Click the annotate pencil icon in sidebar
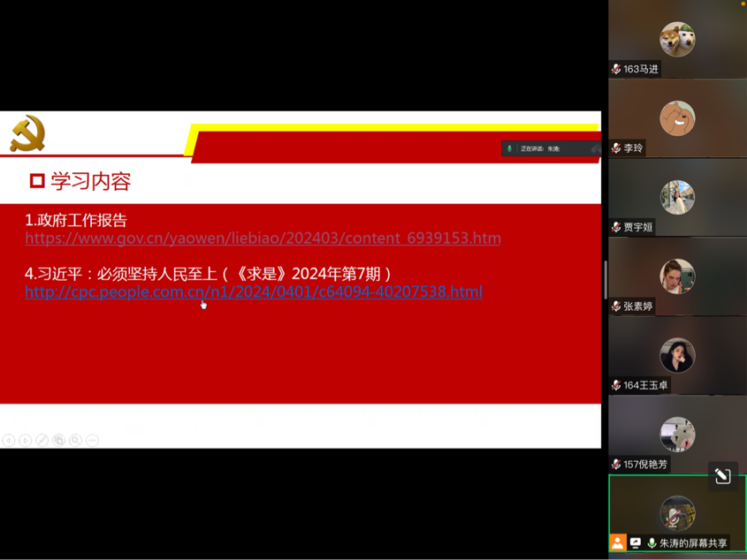The height and width of the screenshot is (560, 747). click(722, 476)
